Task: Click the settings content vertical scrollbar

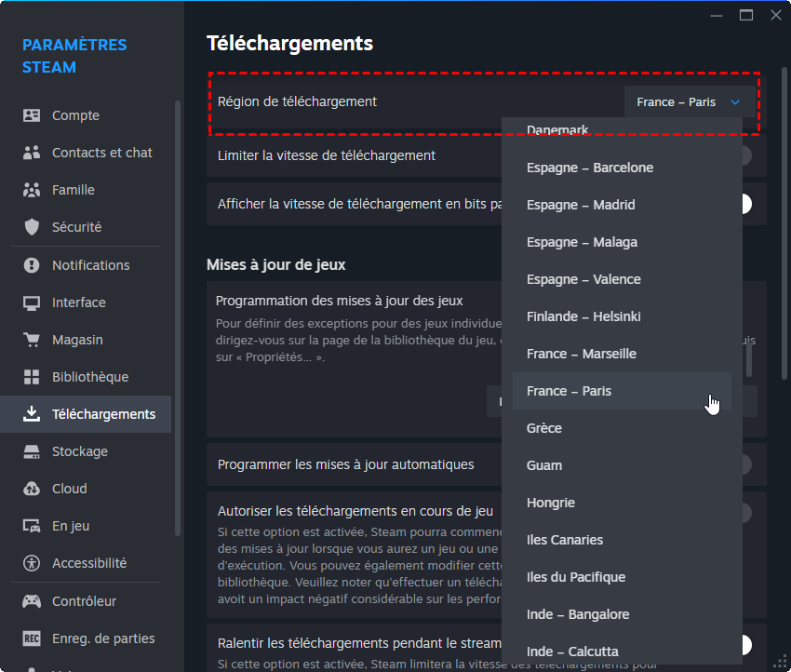Action: coord(784,223)
